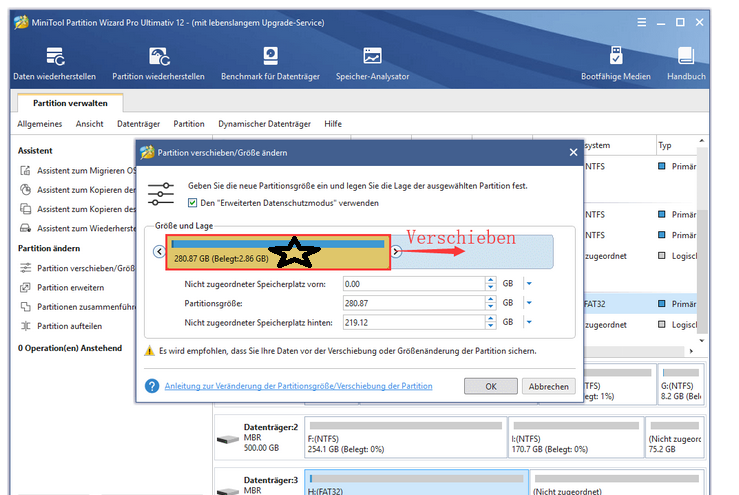This screenshot has width=739, height=495.
Task: Click left arrow handle of partition bar
Action: coord(159,251)
